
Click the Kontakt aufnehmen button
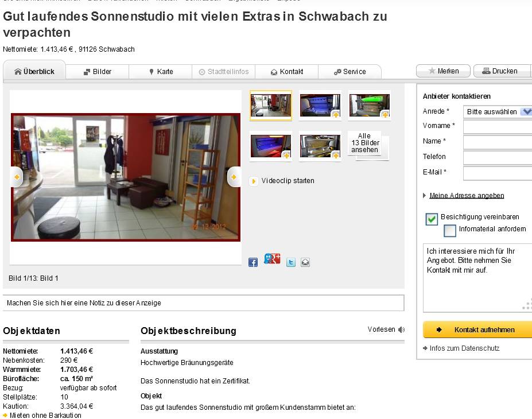point(477,330)
